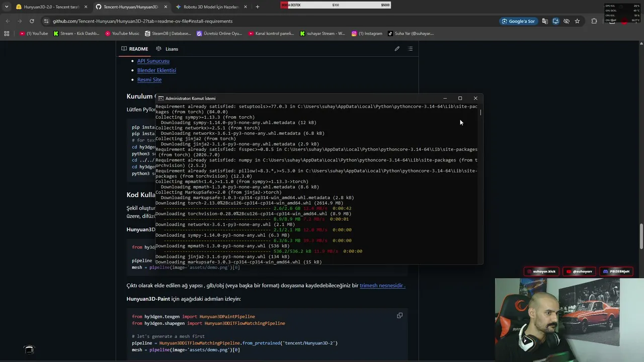Open the tab search dropdown arrow
This screenshot has width=644, height=362.
pyautogui.click(x=7, y=7)
